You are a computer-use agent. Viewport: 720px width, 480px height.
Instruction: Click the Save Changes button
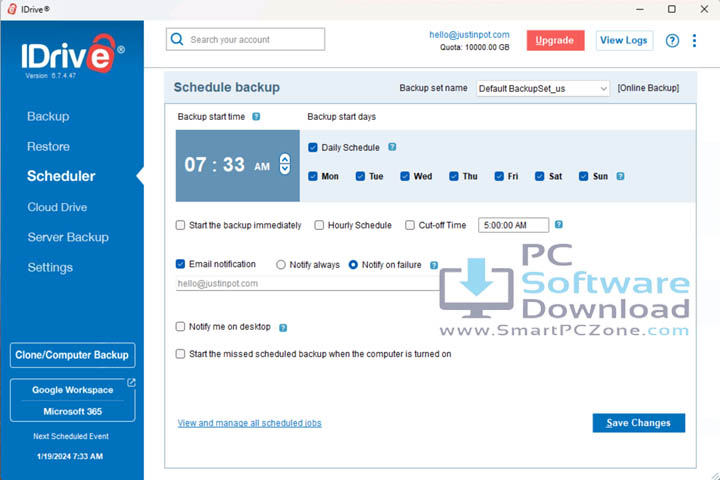[639, 423]
